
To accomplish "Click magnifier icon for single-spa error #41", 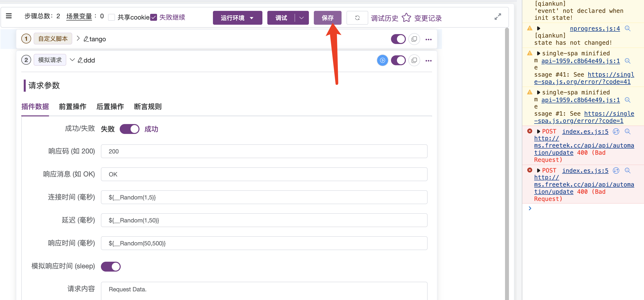I will [627, 61].
